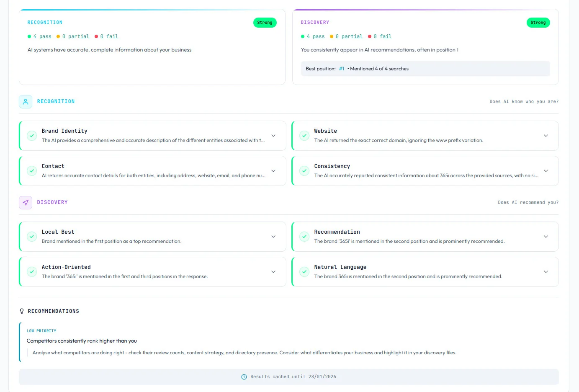Click the clock icon next to Results cached
The width and height of the screenshot is (579, 392).
[244, 377]
